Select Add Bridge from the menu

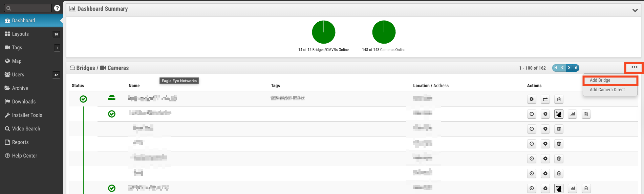[x=600, y=80]
